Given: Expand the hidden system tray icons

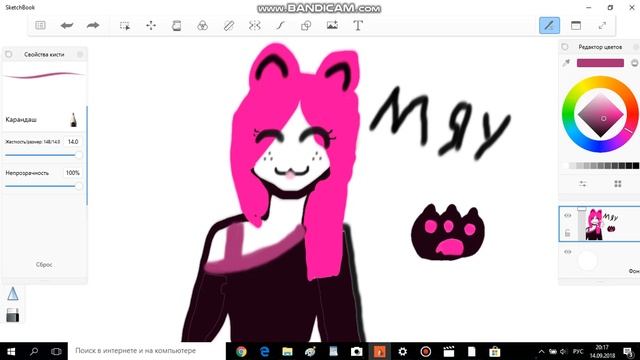Looking at the screenshot, I should point(541,351).
